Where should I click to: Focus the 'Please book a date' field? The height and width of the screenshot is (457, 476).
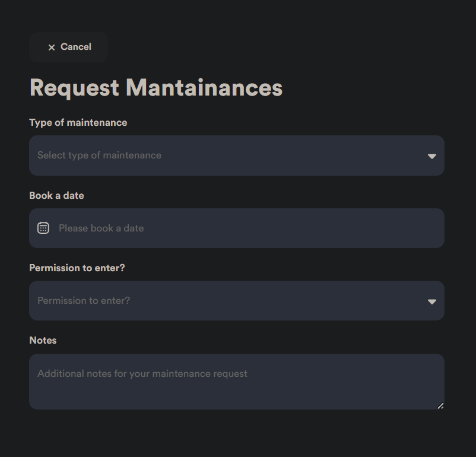(101, 228)
